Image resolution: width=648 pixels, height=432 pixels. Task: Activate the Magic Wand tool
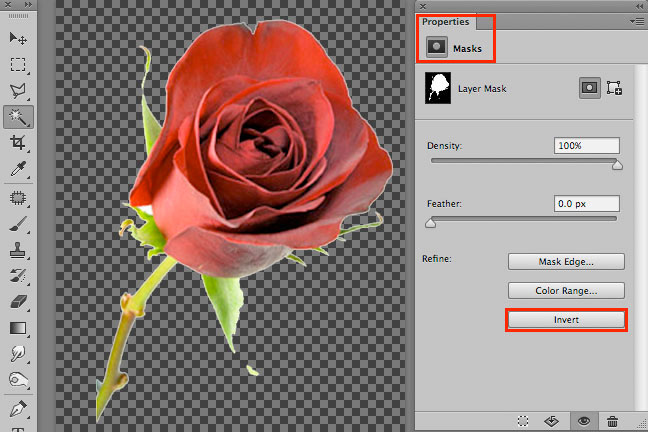(x=17, y=118)
